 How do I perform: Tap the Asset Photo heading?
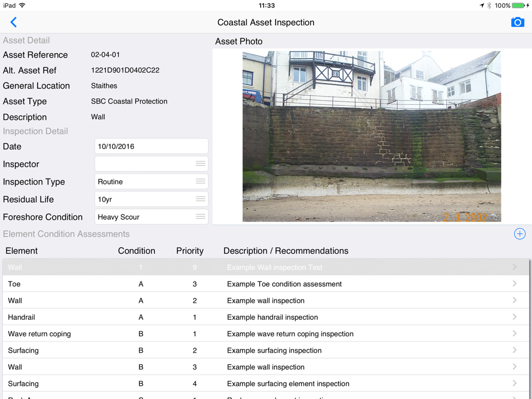[x=238, y=41]
